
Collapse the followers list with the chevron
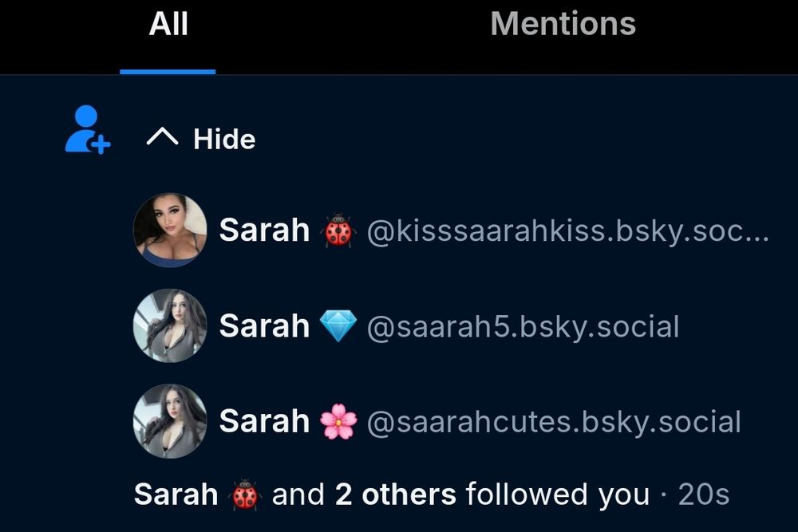[162, 137]
